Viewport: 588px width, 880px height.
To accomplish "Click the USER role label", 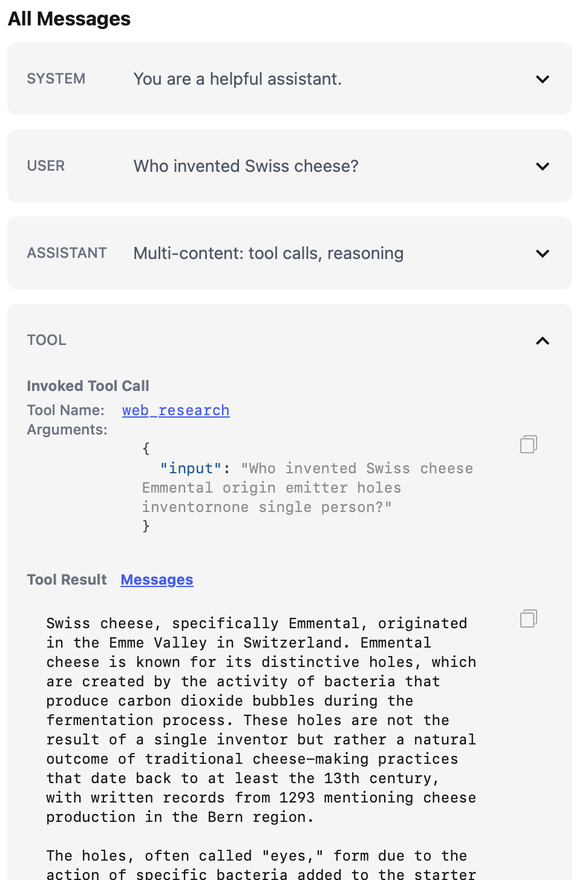I will pyautogui.click(x=46, y=166).
